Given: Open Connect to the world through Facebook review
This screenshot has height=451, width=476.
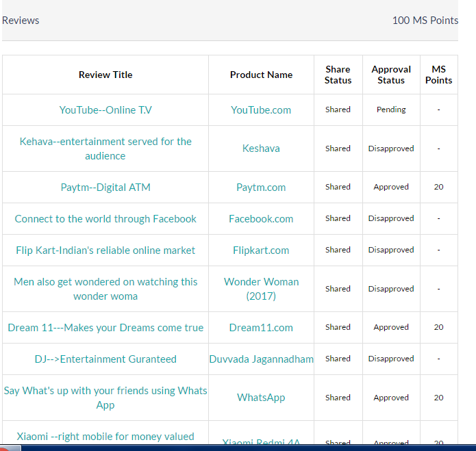Looking at the screenshot, I should coord(105,219).
